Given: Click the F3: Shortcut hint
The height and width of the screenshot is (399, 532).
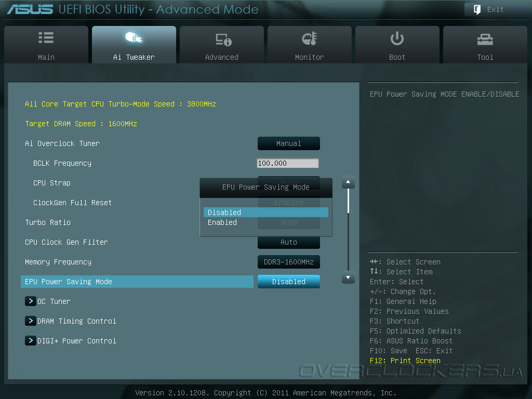Looking at the screenshot, I should pyautogui.click(x=394, y=321).
